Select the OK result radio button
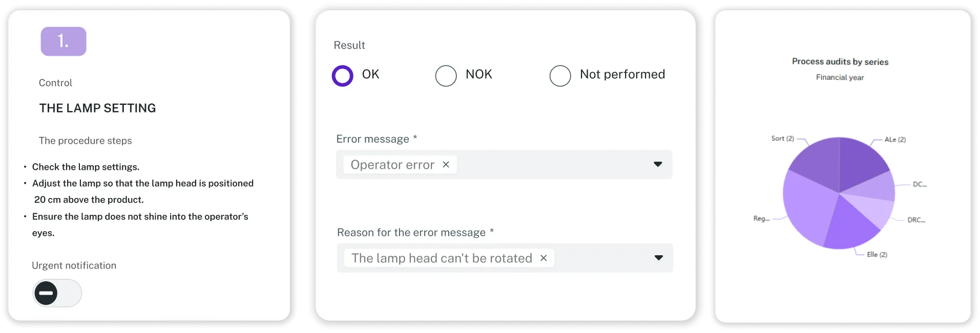 (x=343, y=76)
